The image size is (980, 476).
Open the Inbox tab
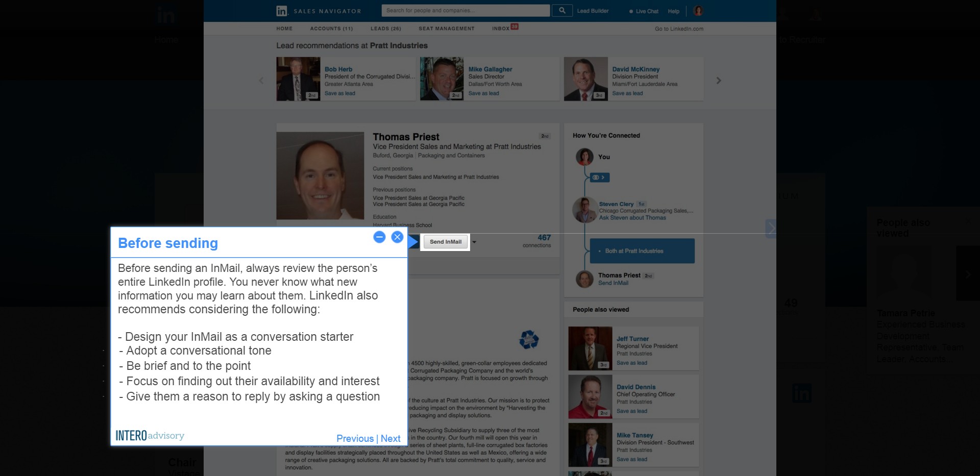[x=501, y=29]
